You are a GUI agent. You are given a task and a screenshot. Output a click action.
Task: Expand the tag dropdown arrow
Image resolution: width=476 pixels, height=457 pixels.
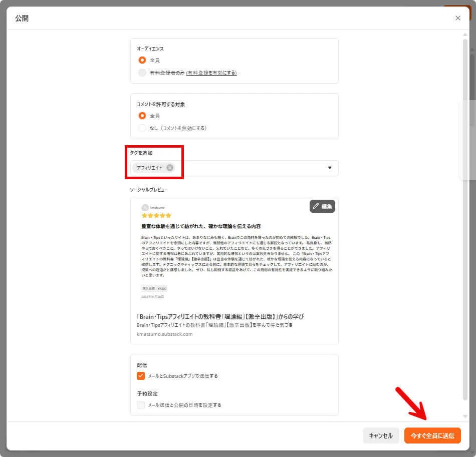coord(330,168)
